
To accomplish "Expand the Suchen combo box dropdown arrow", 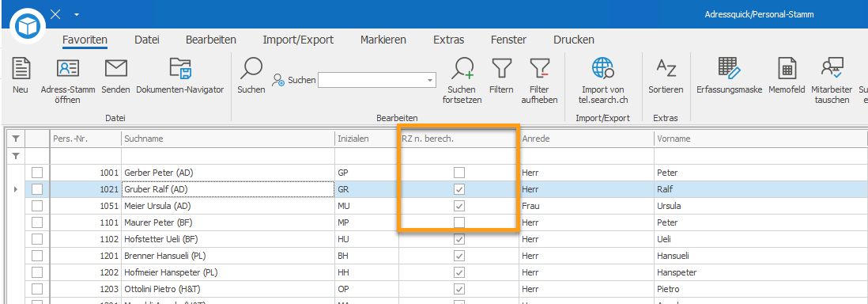I will click(430, 81).
